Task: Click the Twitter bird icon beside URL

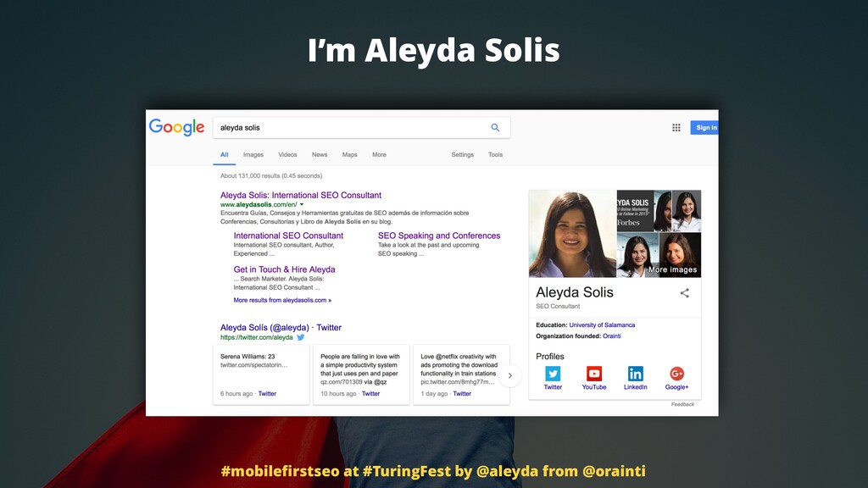Action: pyautogui.click(x=301, y=337)
